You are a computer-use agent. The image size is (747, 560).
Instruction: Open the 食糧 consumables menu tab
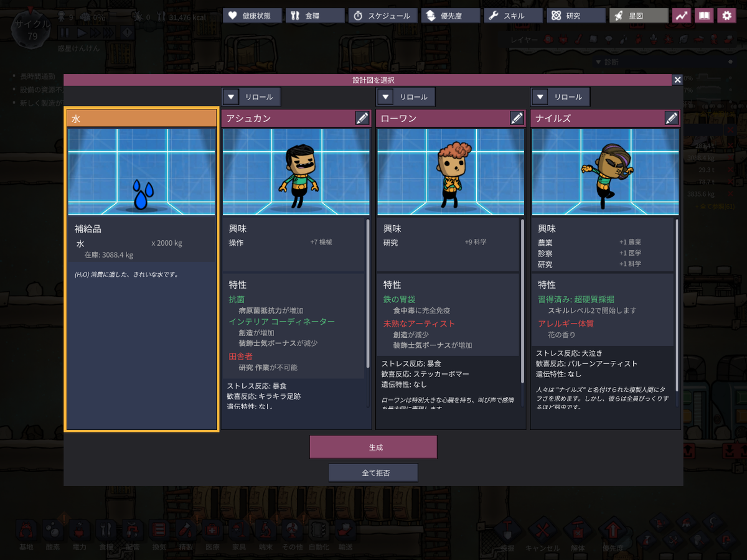pos(315,16)
